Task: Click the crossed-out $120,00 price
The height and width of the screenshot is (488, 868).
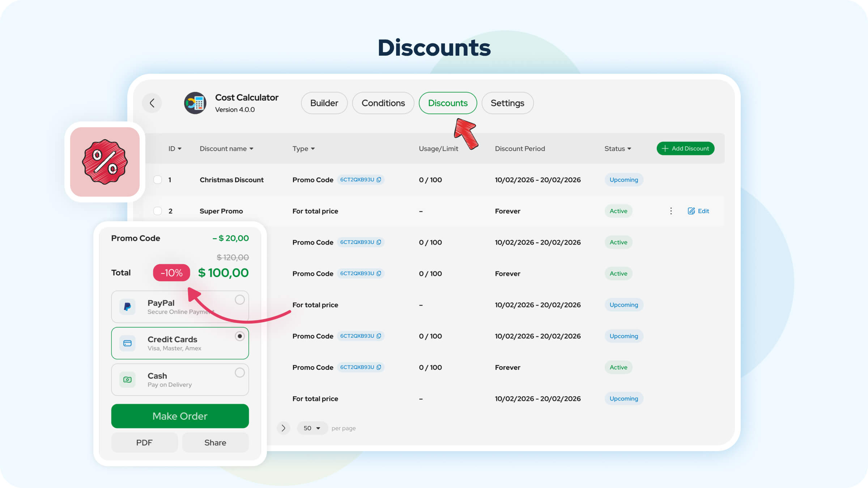Action: click(x=233, y=257)
